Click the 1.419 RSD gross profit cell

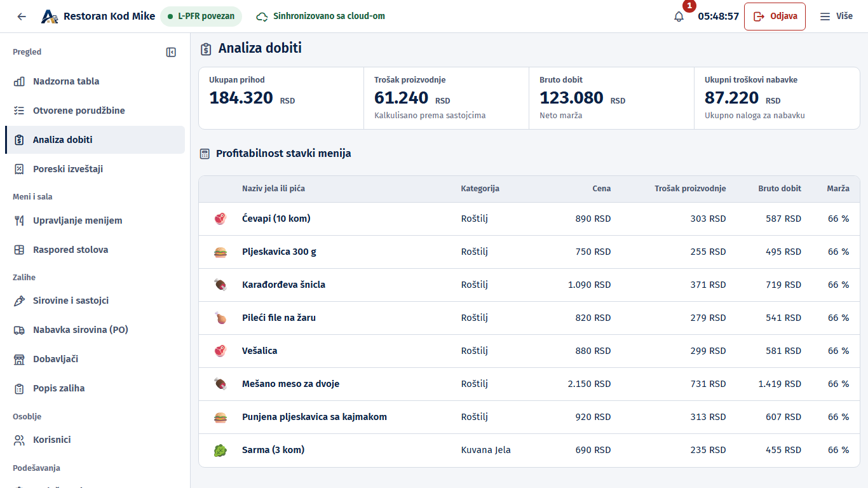[x=780, y=384]
